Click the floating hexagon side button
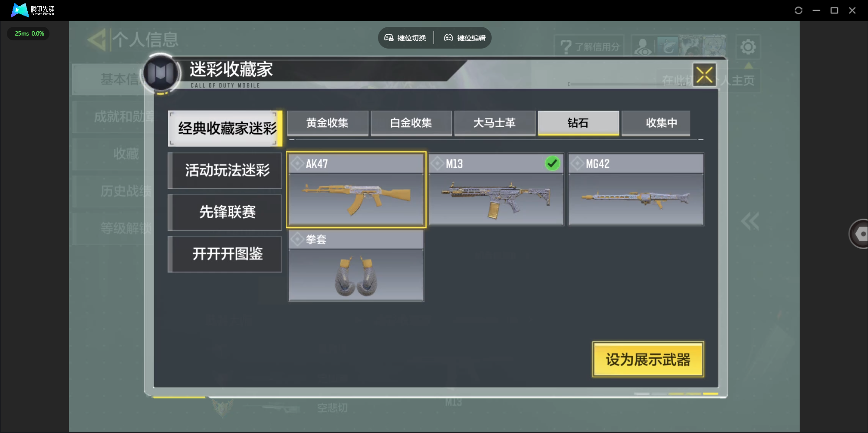Screen dimensions: 868x433 click(x=859, y=234)
